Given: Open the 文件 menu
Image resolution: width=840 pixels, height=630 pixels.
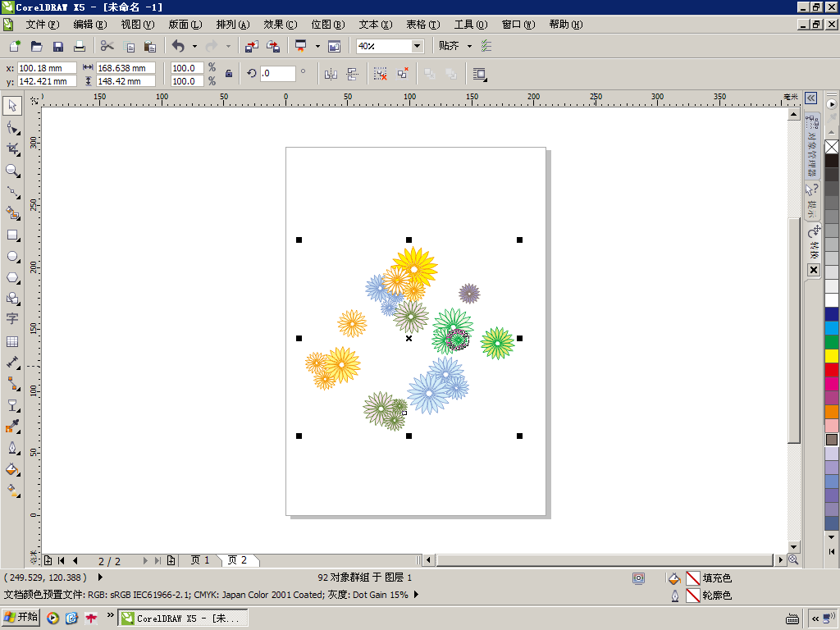Looking at the screenshot, I should point(43,25).
